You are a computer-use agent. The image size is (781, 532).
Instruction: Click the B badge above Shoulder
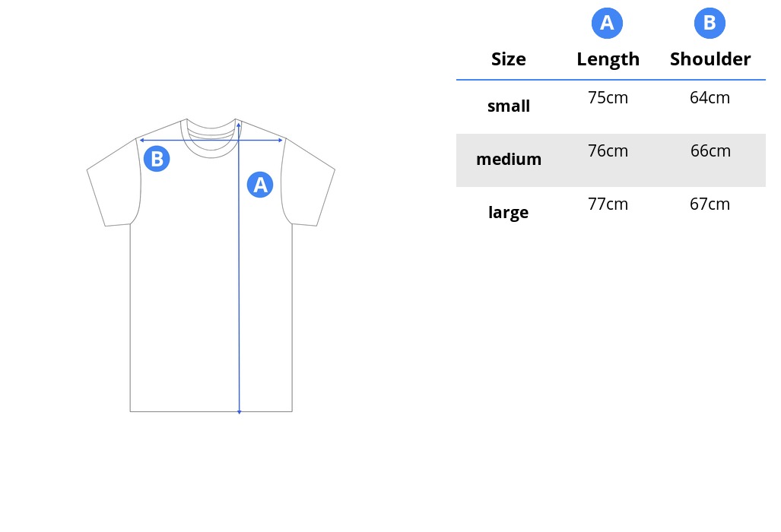(x=710, y=23)
